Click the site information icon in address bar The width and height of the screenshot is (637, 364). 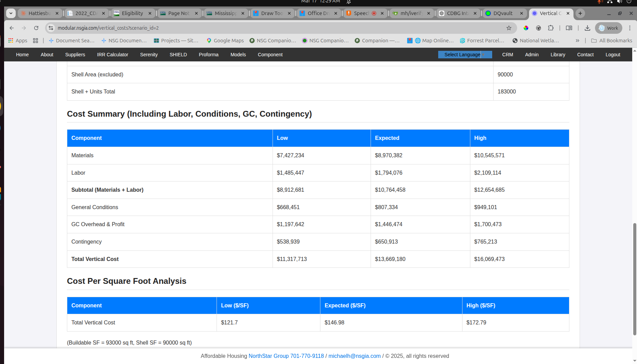[51, 28]
